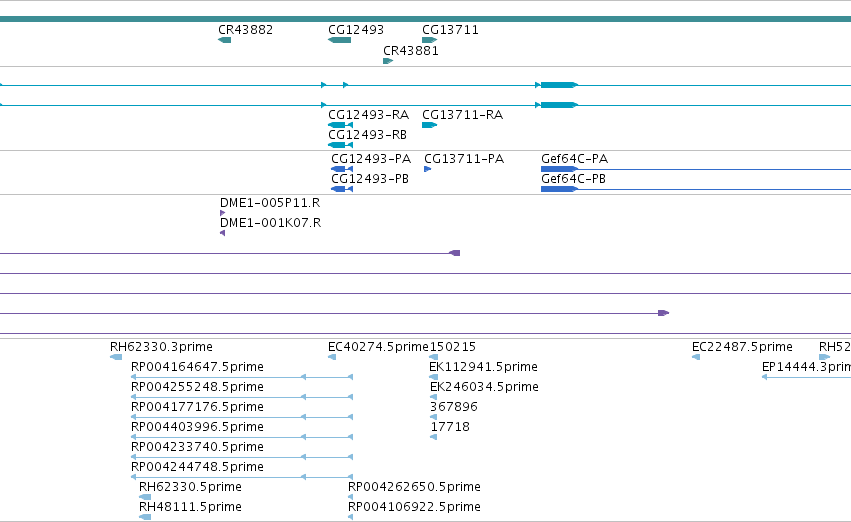Click the RP004262650.5prime label
This screenshot has height=522, width=851.
[414, 487]
